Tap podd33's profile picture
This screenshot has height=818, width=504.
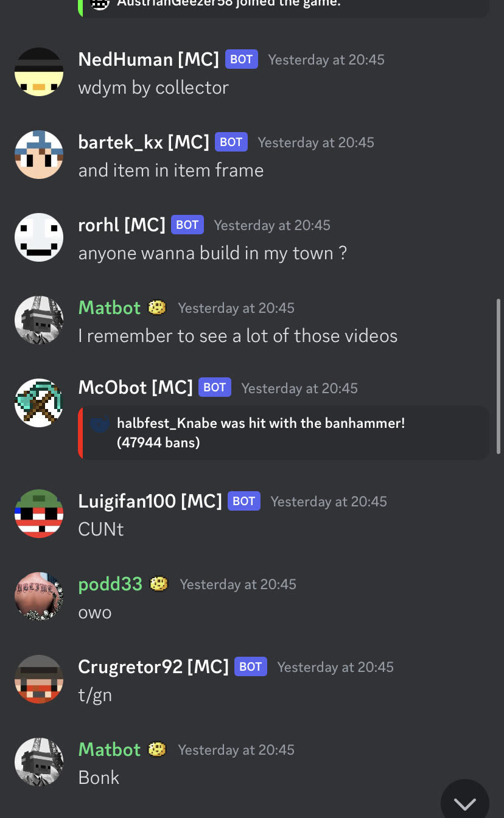click(x=39, y=596)
